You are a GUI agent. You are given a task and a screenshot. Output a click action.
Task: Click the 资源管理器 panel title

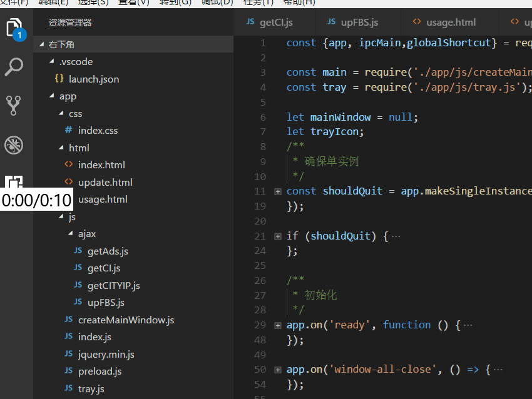pyautogui.click(x=70, y=23)
